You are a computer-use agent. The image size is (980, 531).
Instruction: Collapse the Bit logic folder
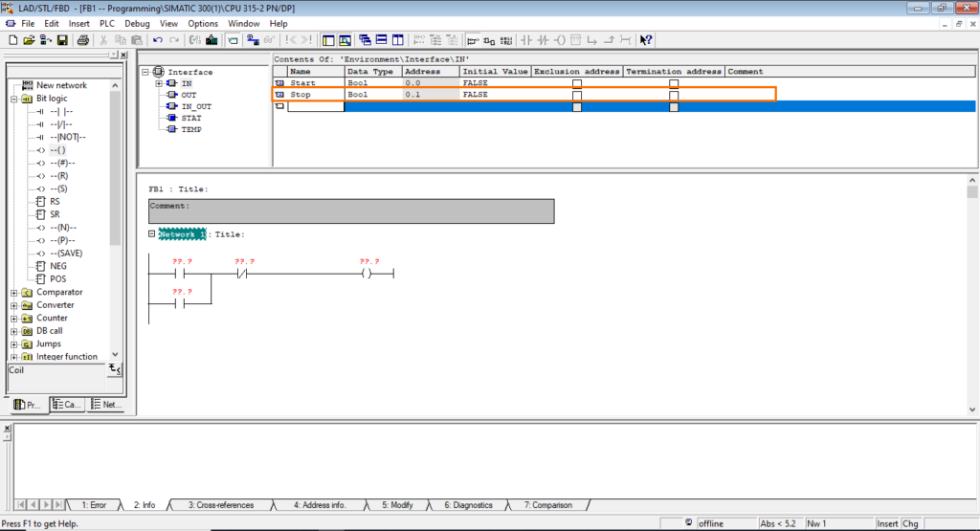coord(13,99)
